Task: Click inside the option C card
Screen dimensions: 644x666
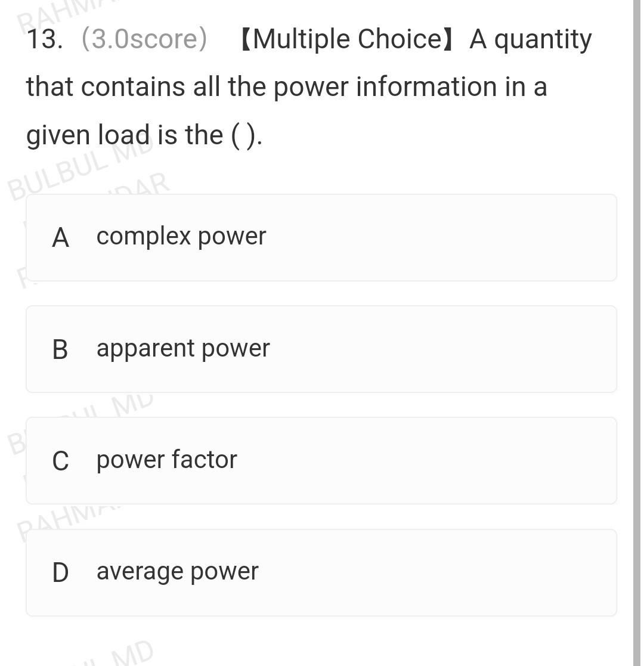Action: 417,460
